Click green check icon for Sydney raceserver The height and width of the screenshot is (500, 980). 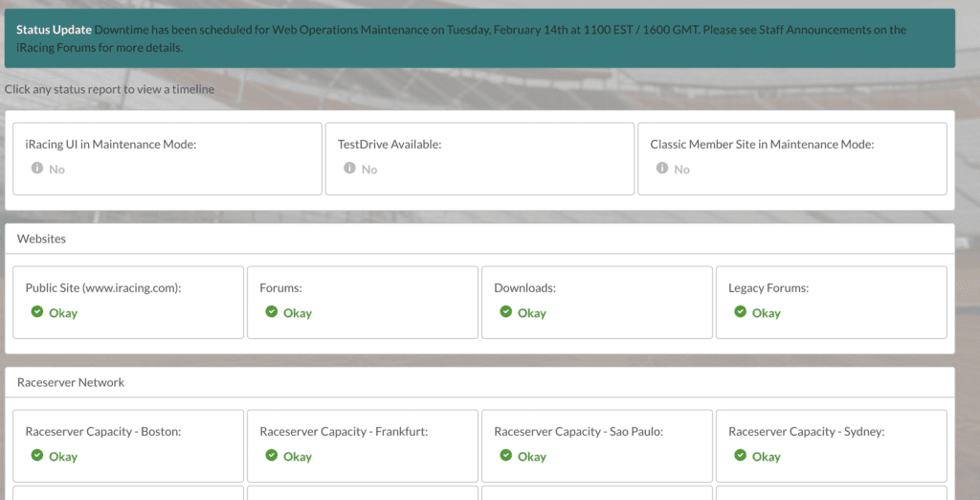point(740,455)
